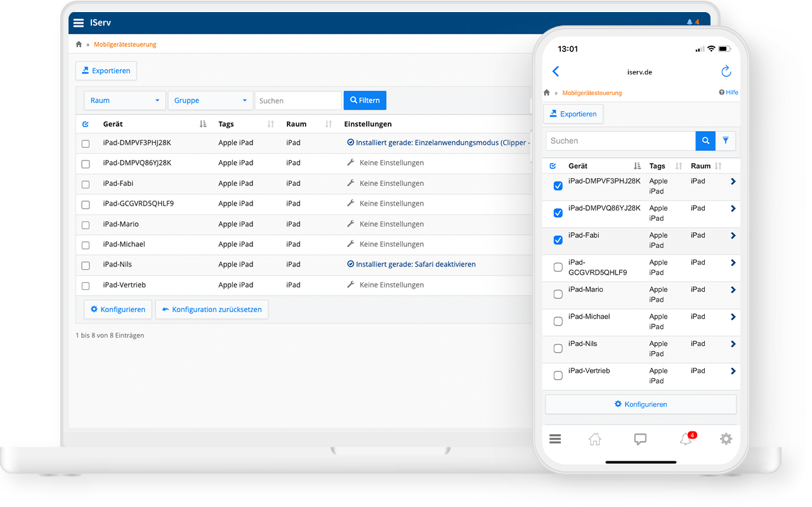
Task: Expand the iPad-Fabi row chevron on phone
Action: tap(733, 235)
